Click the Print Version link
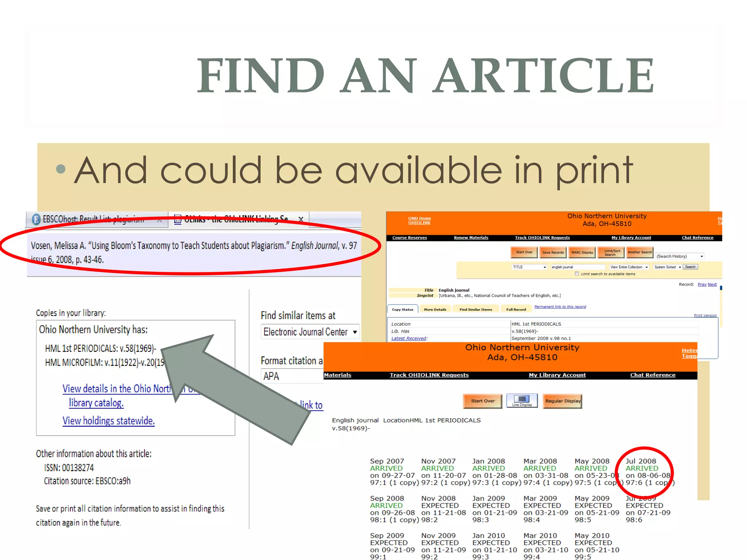 pyautogui.click(x=705, y=315)
